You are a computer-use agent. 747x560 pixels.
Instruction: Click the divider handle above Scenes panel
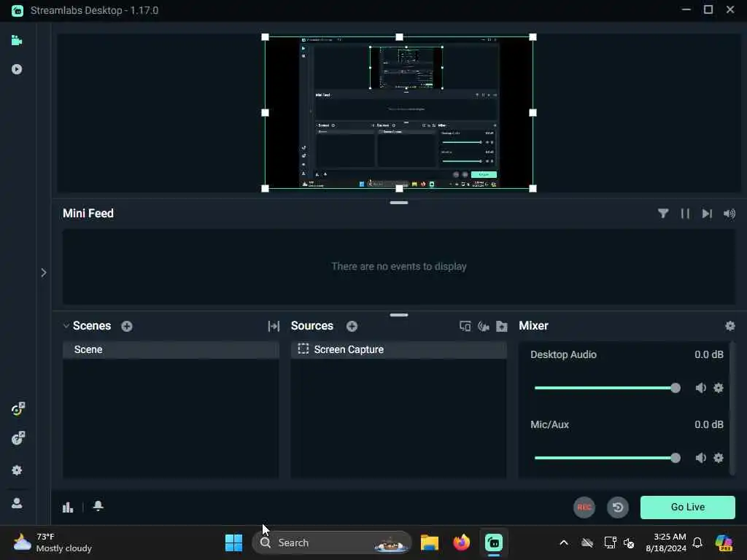(x=399, y=315)
